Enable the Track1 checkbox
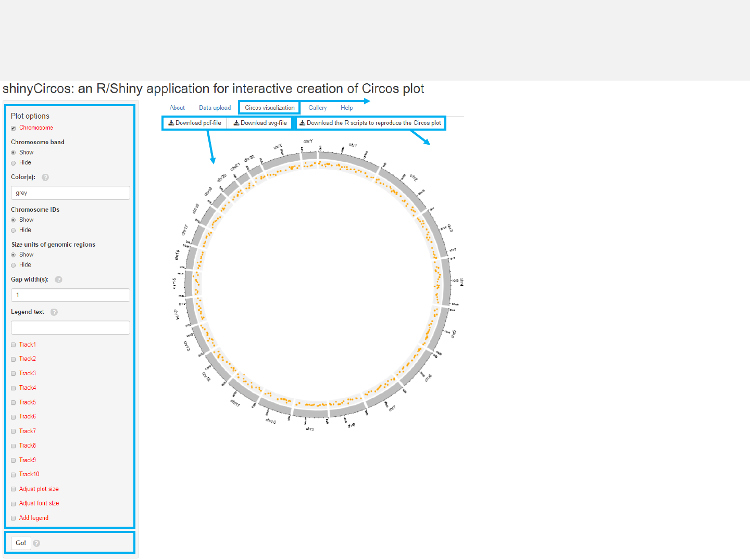 click(x=14, y=345)
